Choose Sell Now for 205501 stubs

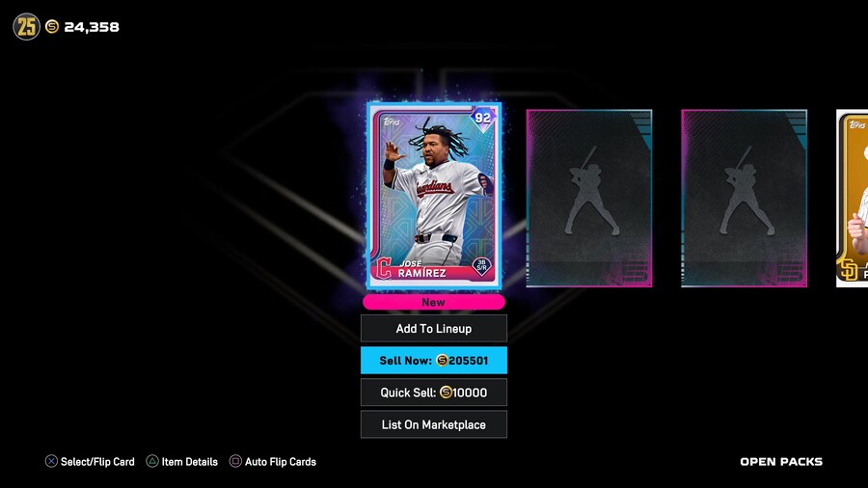433,360
